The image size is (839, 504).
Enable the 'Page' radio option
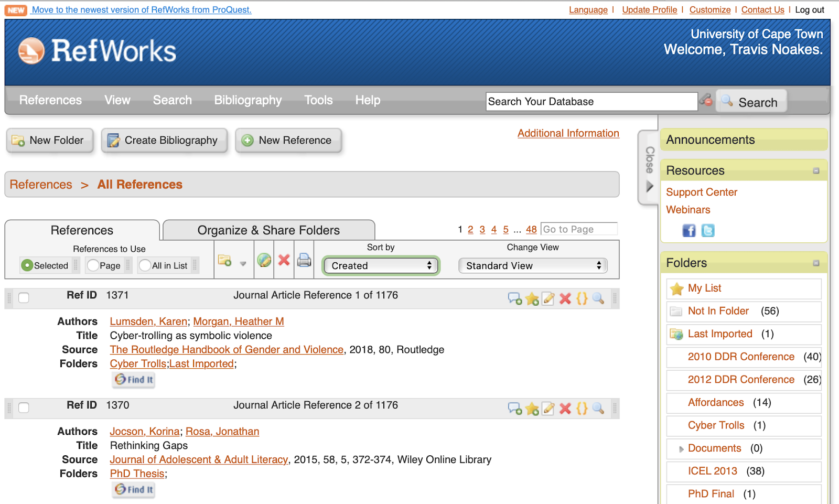[93, 265]
